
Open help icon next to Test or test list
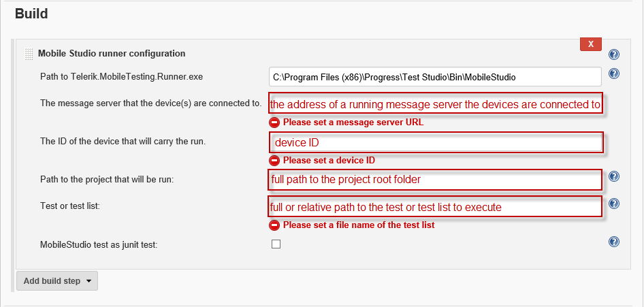pyautogui.click(x=614, y=204)
